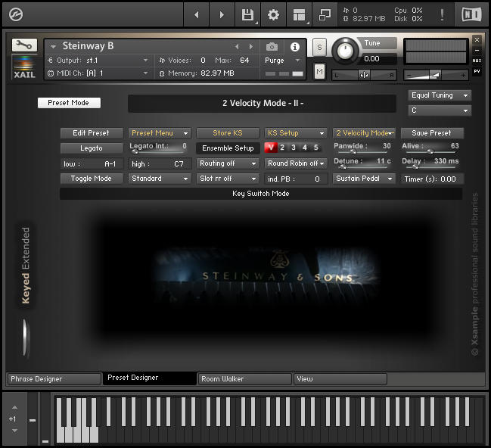Go to previous instrument arrow in top toolbar
The width and height of the screenshot is (491, 448).
(197, 14)
